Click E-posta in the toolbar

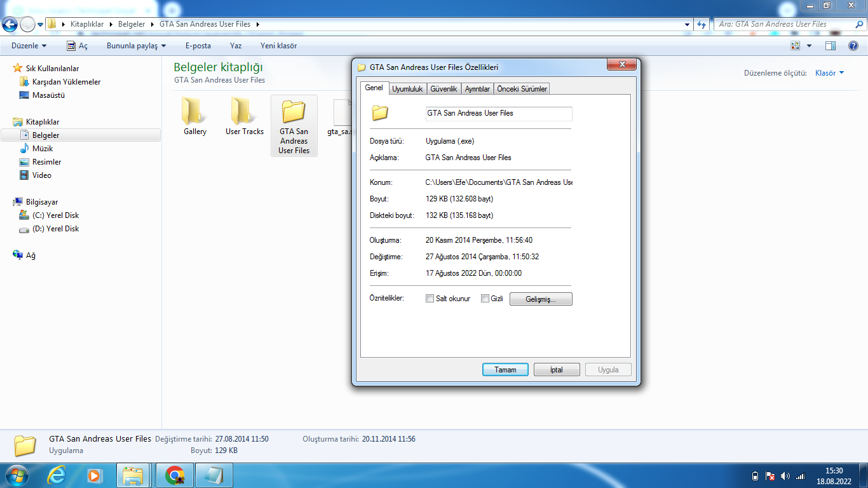click(198, 46)
